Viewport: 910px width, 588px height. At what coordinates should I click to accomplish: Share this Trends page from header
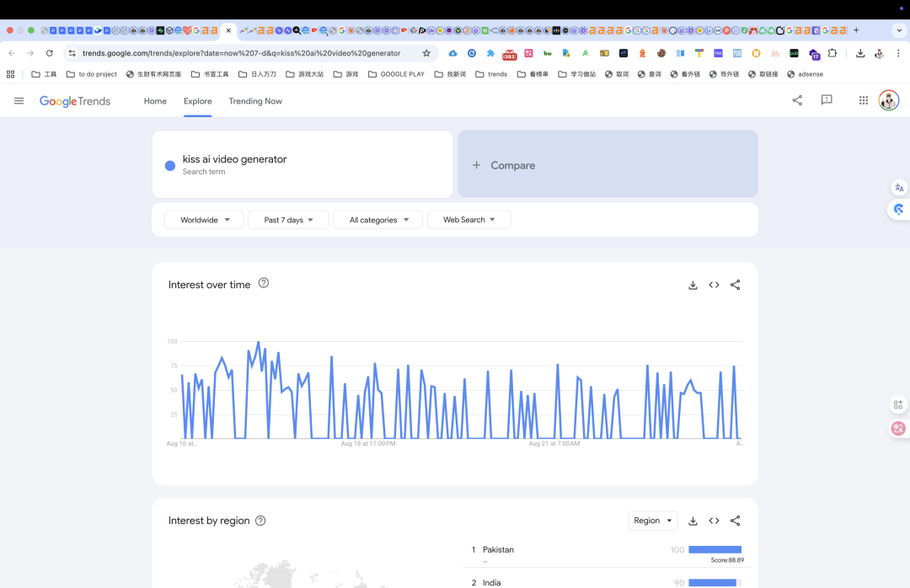pos(797,100)
